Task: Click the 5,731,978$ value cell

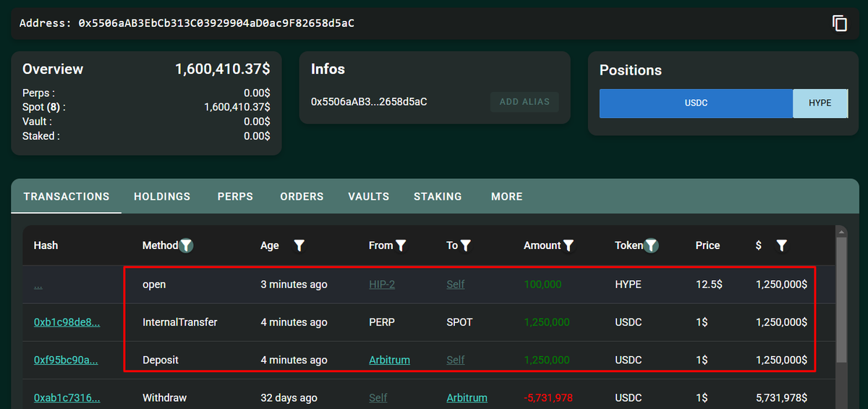Action: tap(781, 397)
